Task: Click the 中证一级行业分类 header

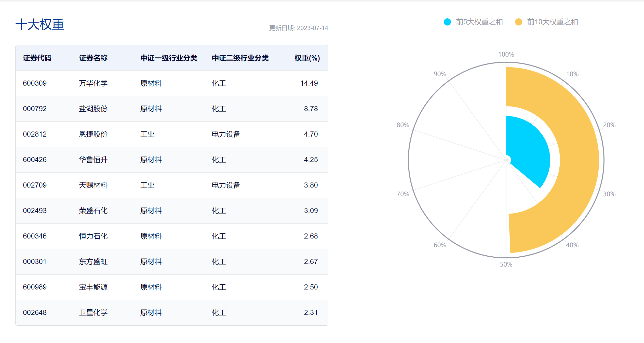Action: pyautogui.click(x=169, y=58)
